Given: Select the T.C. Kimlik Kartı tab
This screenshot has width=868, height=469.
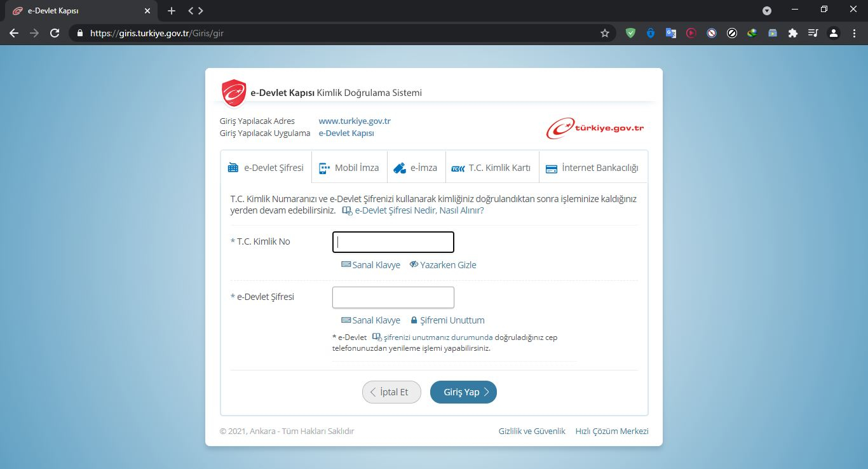Looking at the screenshot, I should pyautogui.click(x=491, y=168).
